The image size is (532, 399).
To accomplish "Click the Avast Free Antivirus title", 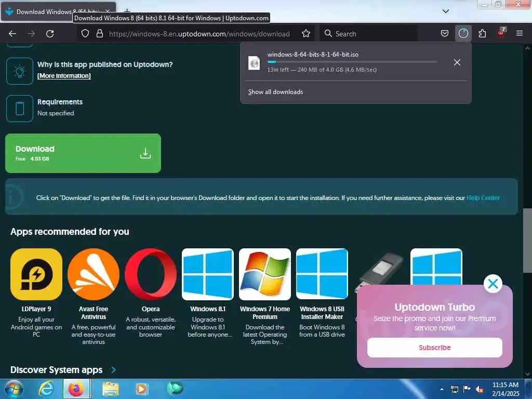I will [94, 313].
